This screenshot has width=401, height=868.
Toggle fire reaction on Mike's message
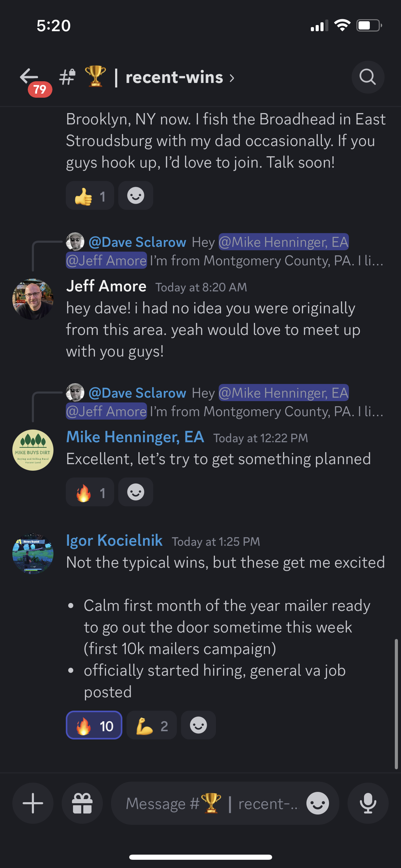pyautogui.click(x=90, y=492)
